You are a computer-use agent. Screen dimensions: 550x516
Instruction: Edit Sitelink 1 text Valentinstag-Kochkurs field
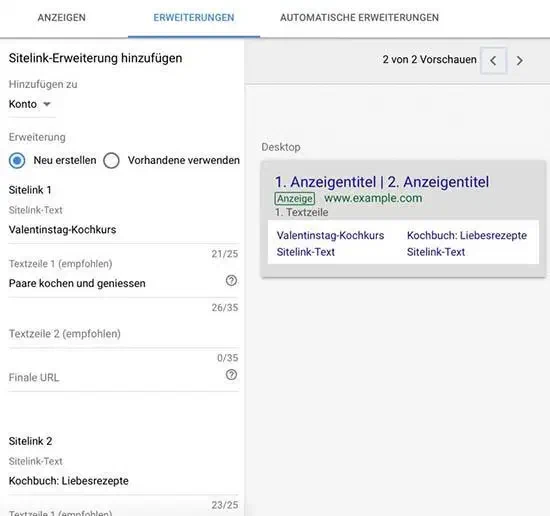[124, 230]
